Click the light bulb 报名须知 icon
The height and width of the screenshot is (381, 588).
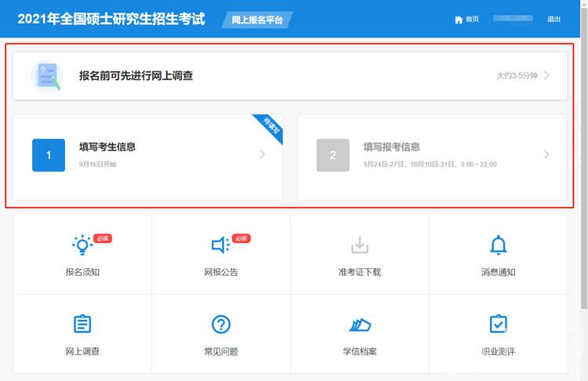82,245
